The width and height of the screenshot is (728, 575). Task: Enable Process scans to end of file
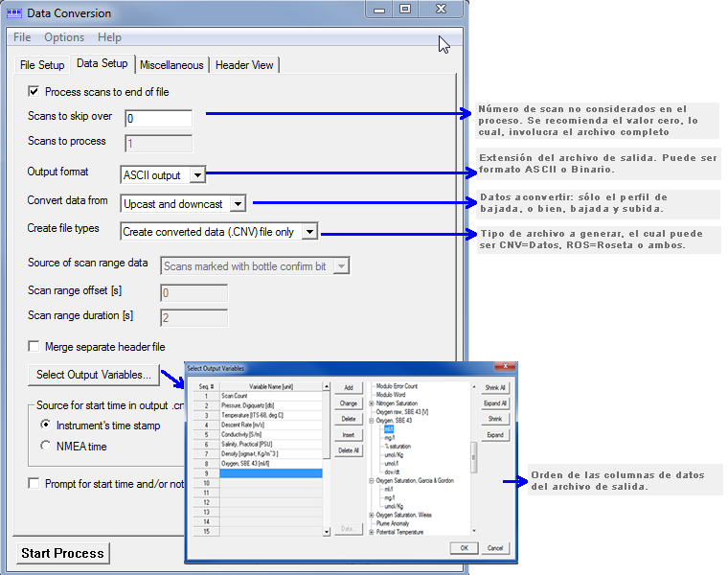[x=34, y=92]
